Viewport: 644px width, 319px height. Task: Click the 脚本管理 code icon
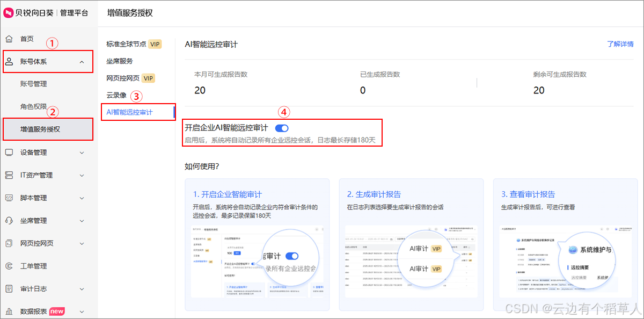[x=9, y=198]
